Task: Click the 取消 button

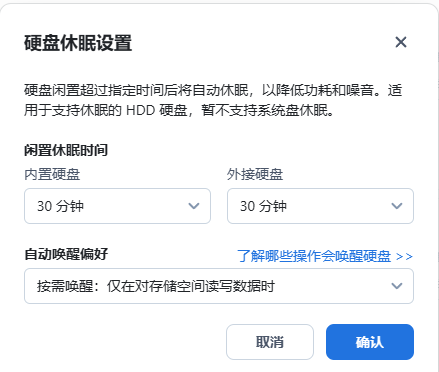Action: [x=270, y=342]
